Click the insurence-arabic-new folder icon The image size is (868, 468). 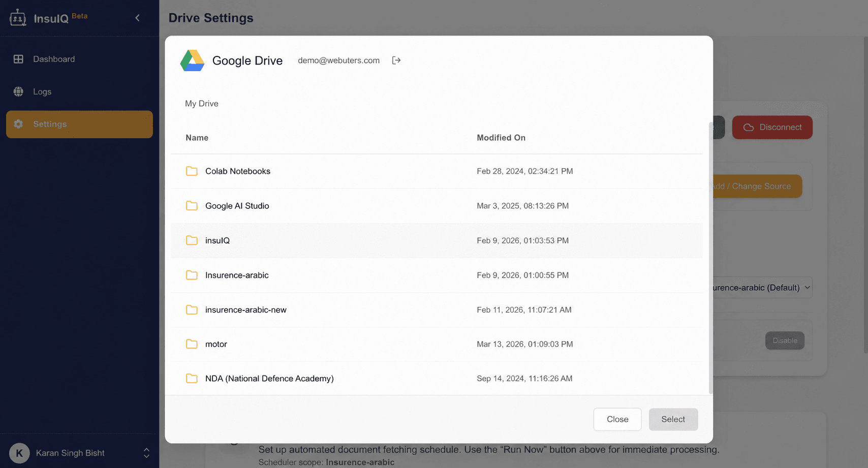pyautogui.click(x=192, y=309)
